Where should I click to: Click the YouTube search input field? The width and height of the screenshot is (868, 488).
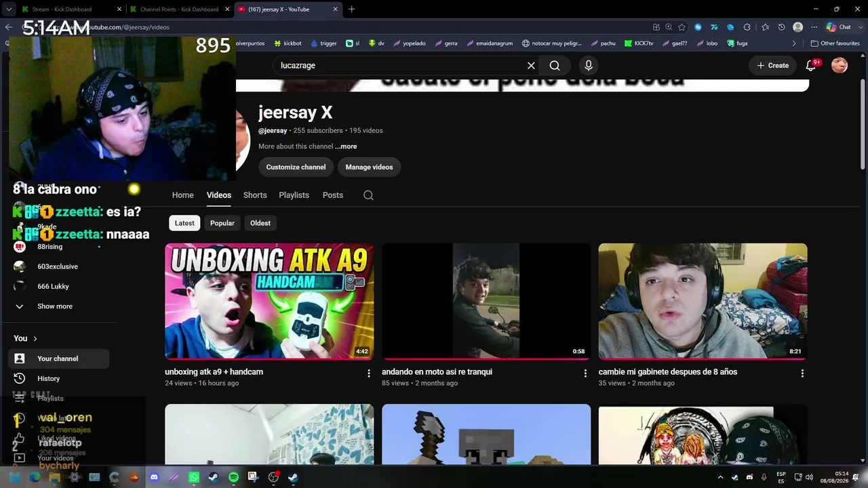pyautogui.click(x=400, y=66)
